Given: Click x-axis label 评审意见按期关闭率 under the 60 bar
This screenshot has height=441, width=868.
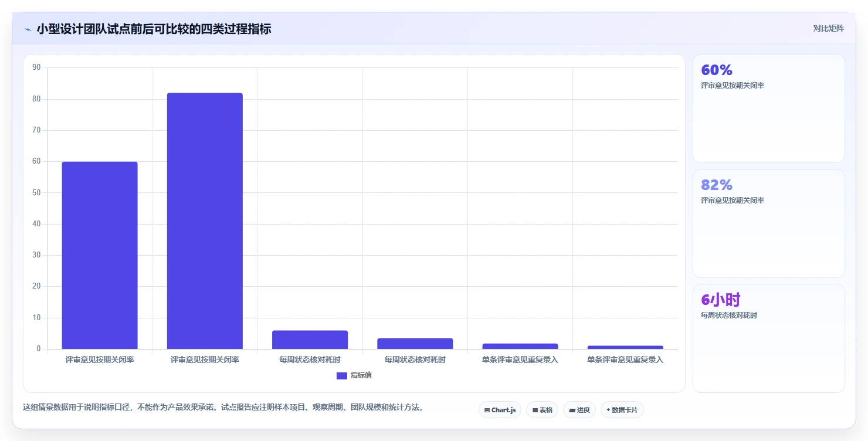Looking at the screenshot, I should point(100,359).
